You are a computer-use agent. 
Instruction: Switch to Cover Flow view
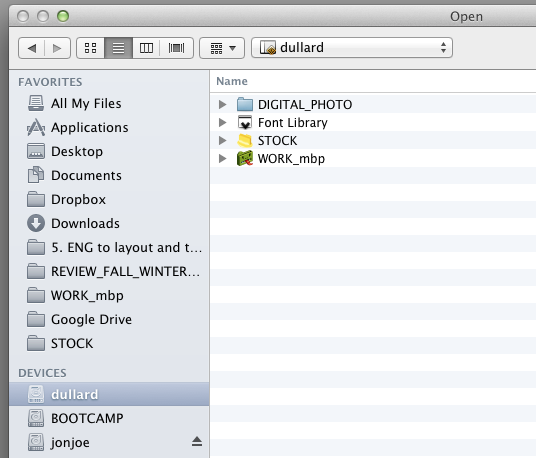click(x=176, y=48)
